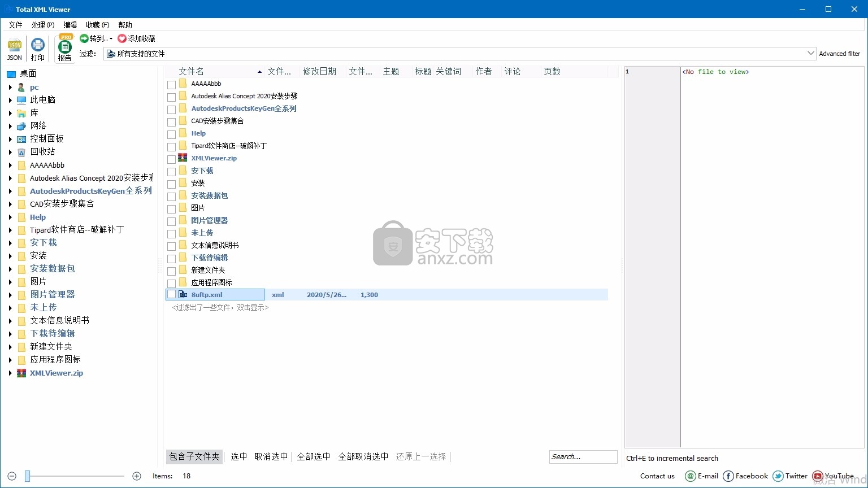This screenshot has width=868, height=488.
Task: Click the Twitter bird icon
Action: tap(778, 476)
